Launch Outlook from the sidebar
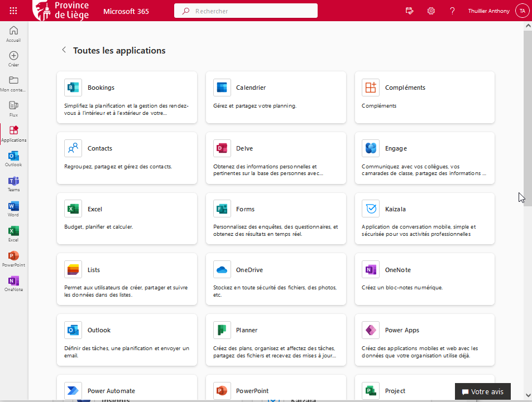The height and width of the screenshot is (402, 532). click(13, 159)
